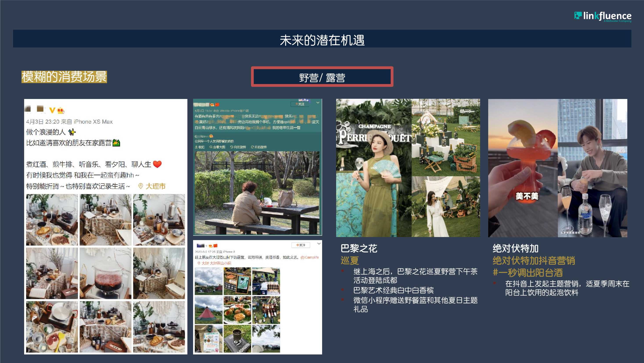Screen dimensions: 644x363
Task: Click 美不美 caption on cocktail video
Action: point(527,196)
